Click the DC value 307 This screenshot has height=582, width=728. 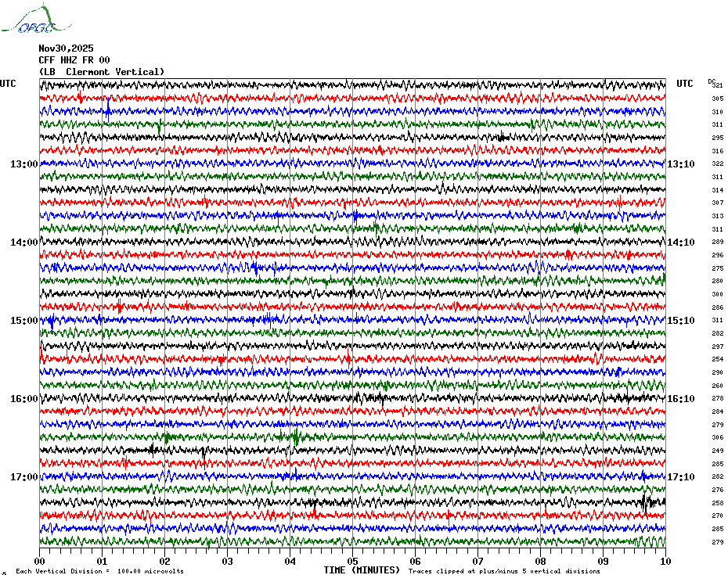click(x=718, y=203)
